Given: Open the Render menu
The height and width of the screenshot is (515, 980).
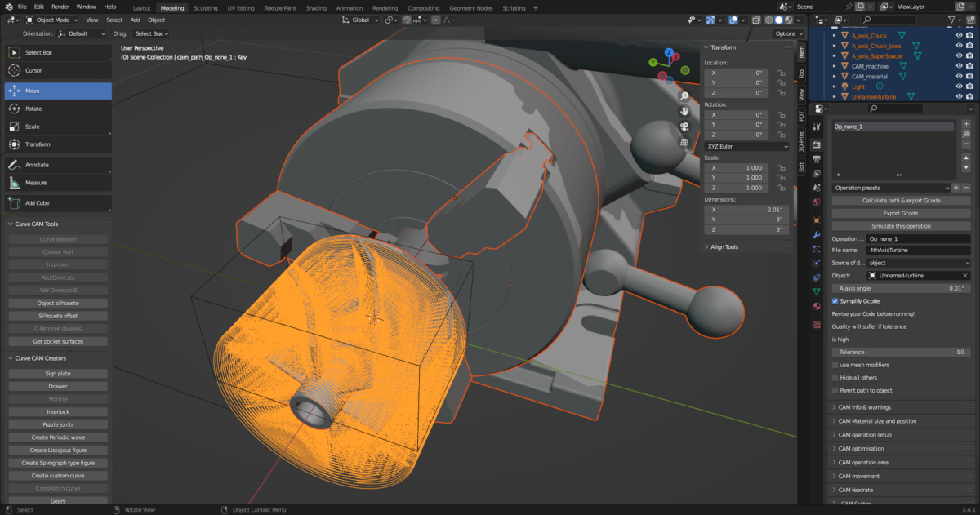Looking at the screenshot, I should 62,7.
